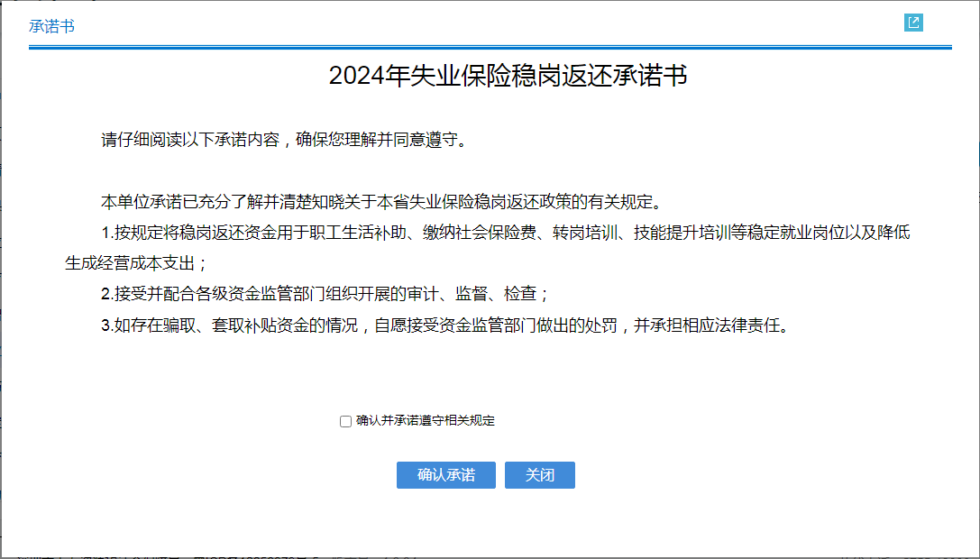Close the dialog with the 关闭 button
The image size is (980, 559).
539,475
